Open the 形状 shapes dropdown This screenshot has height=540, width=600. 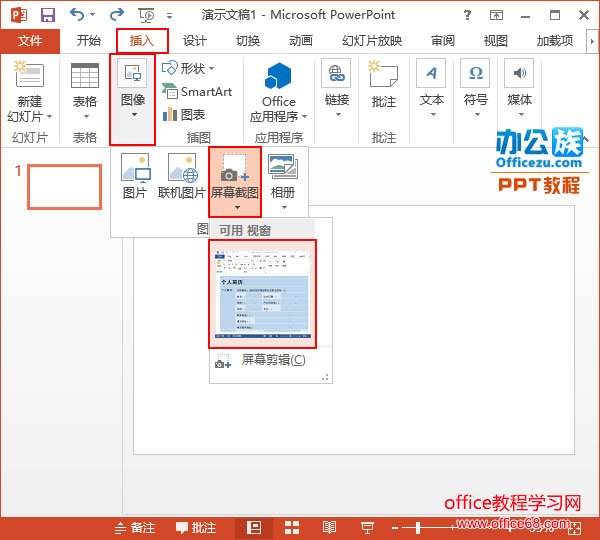coord(188,69)
